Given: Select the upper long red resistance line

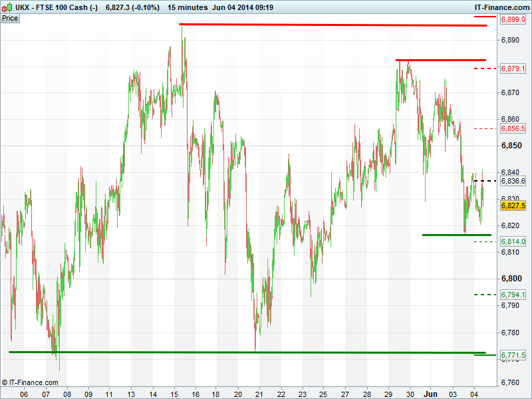Looking at the screenshot, I should tap(332, 25).
